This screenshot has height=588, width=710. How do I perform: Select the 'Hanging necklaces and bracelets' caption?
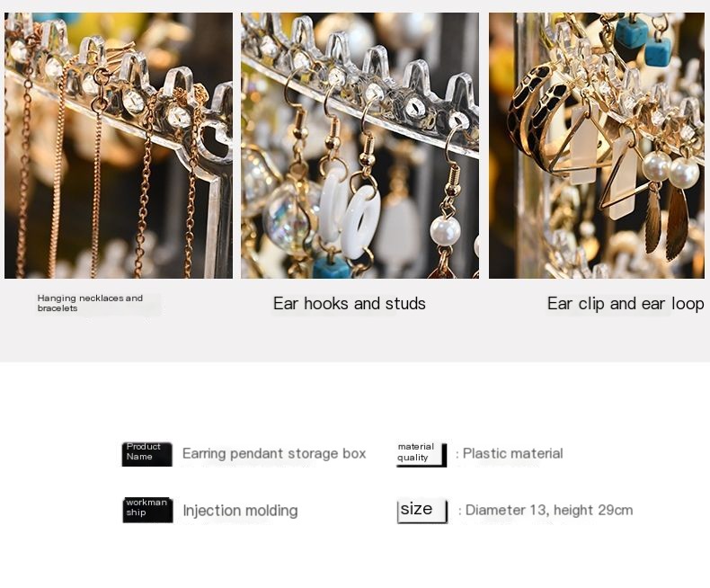click(90, 303)
